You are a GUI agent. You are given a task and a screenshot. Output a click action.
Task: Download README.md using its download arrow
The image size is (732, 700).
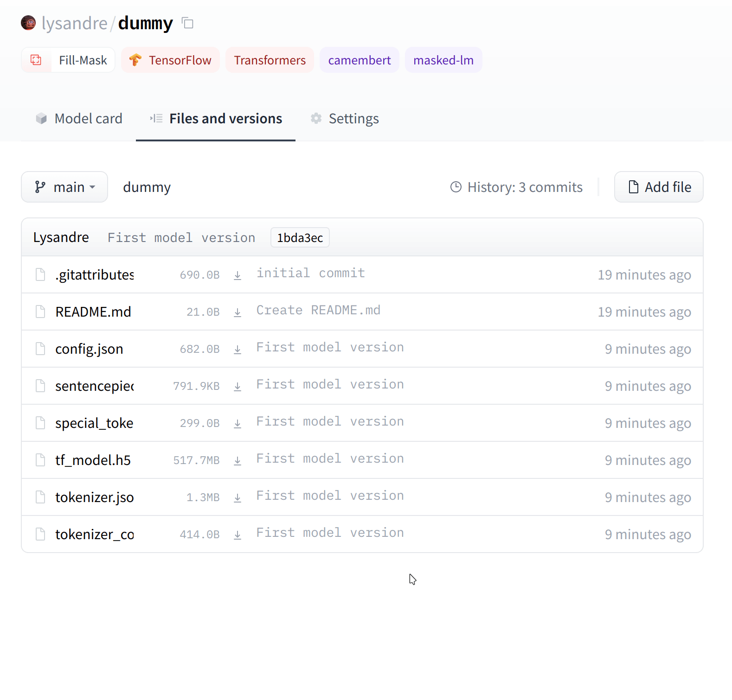pyautogui.click(x=237, y=312)
